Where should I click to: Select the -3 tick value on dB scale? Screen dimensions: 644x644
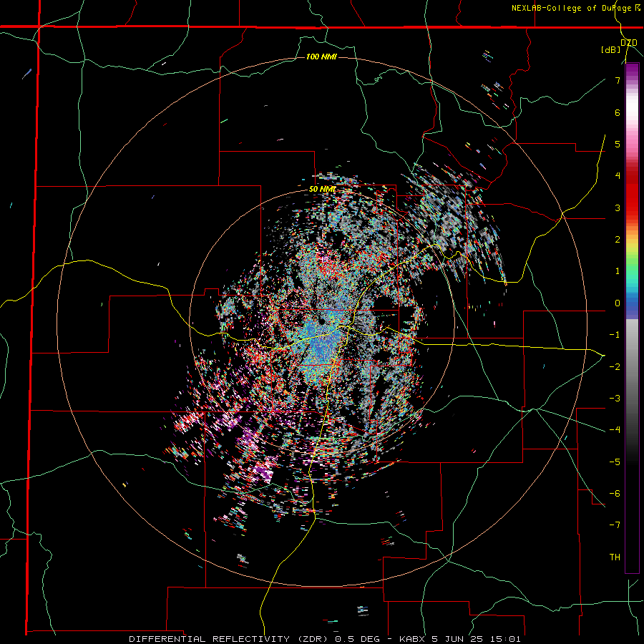pyautogui.click(x=615, y=398)
